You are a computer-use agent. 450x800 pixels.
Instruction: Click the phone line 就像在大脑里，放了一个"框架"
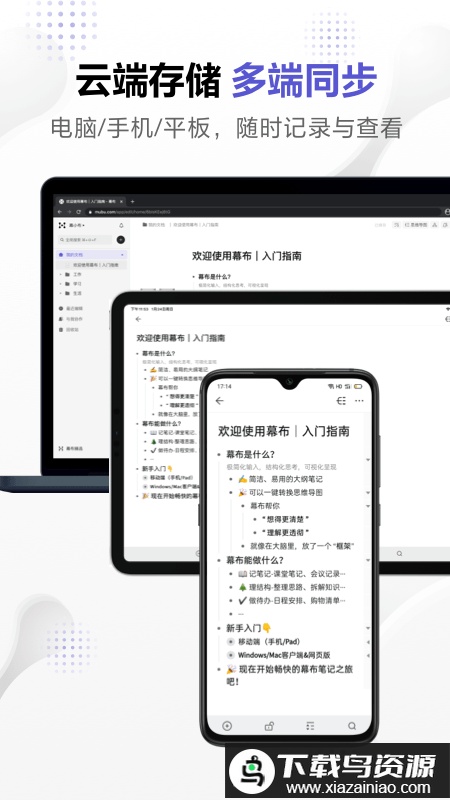[302, 546]
